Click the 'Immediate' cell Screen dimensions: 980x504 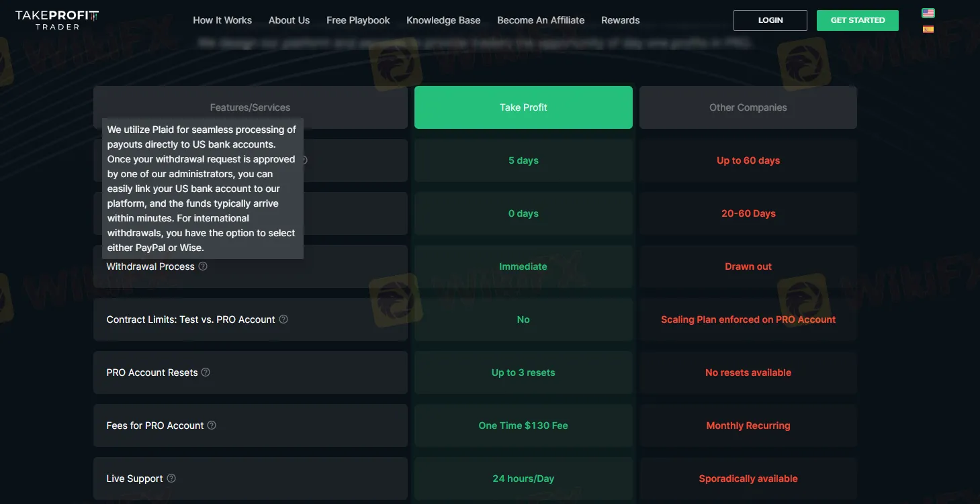click(x=523, y=266)
